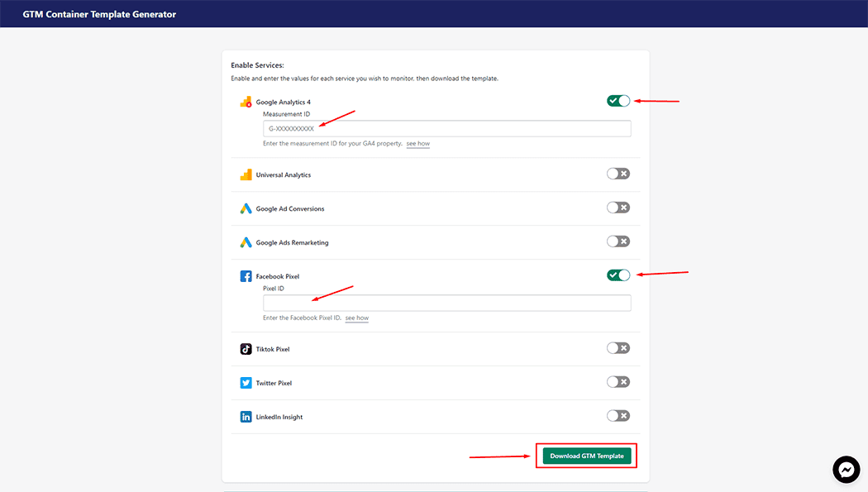Click the Twitter Pixel icon

click(247, 382)
